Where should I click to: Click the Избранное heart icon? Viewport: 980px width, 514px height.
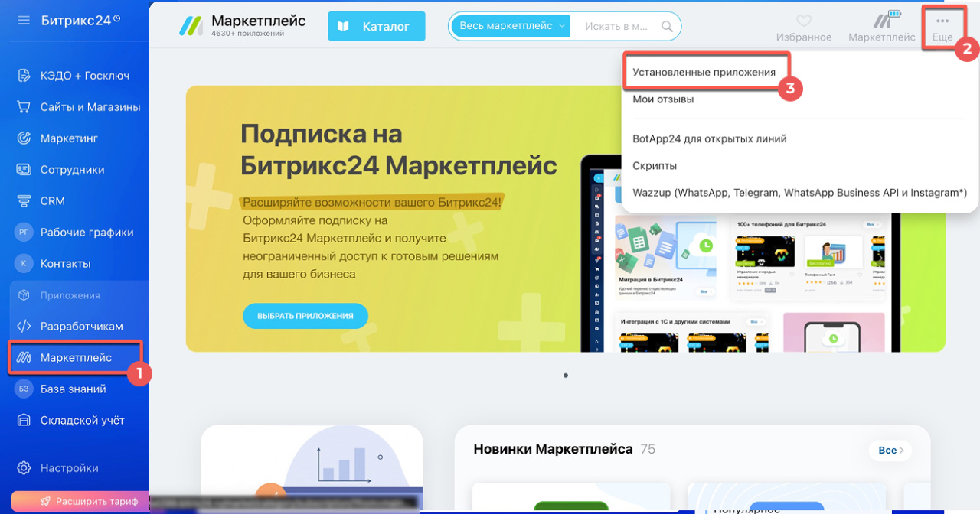803,21
